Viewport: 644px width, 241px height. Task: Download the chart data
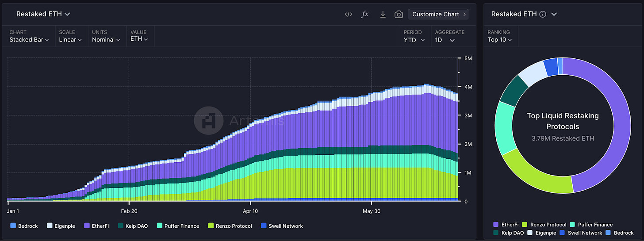(383, 14)
